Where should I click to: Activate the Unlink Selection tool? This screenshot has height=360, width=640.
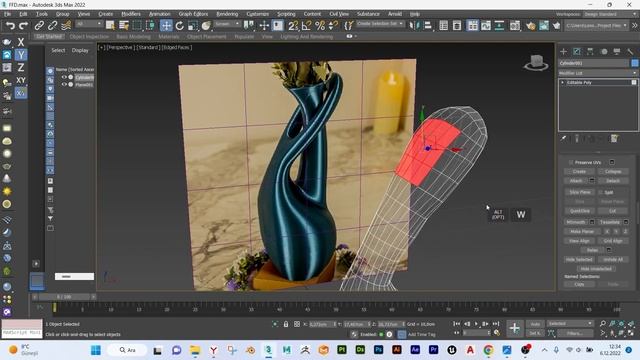[52, 26]
